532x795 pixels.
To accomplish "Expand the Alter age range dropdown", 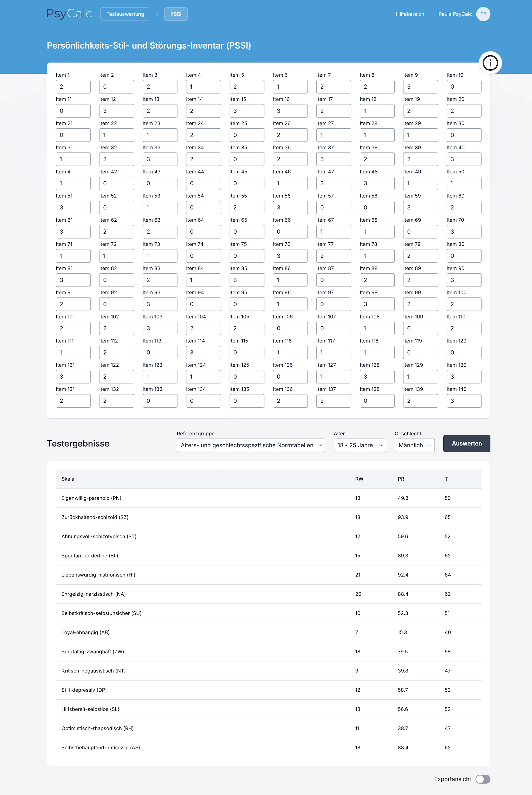I will (359, 445).
